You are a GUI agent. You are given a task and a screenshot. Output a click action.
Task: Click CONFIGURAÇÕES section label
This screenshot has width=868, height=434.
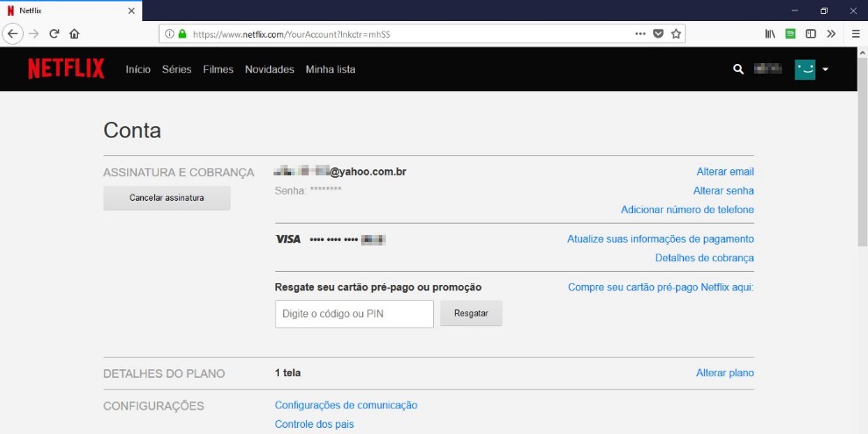coord(154,406)
